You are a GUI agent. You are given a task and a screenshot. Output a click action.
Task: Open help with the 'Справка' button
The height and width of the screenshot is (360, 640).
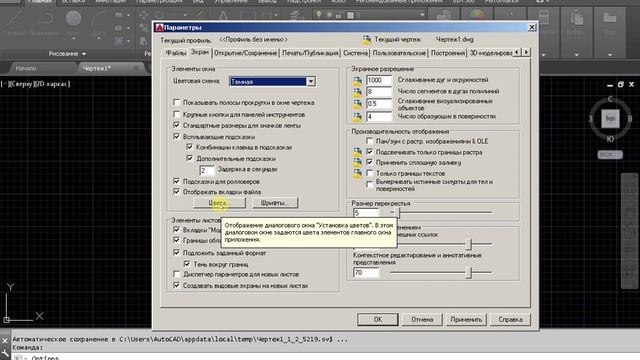coord(510,319)
